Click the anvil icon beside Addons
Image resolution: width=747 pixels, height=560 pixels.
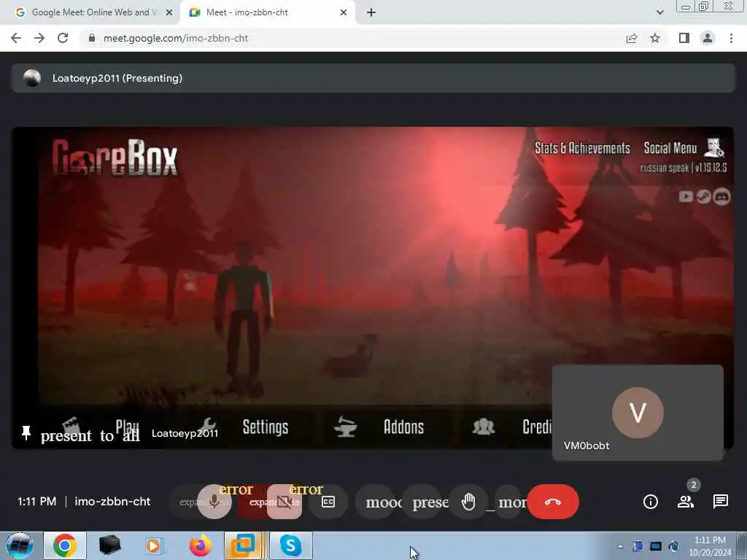(x=345, y=427)
